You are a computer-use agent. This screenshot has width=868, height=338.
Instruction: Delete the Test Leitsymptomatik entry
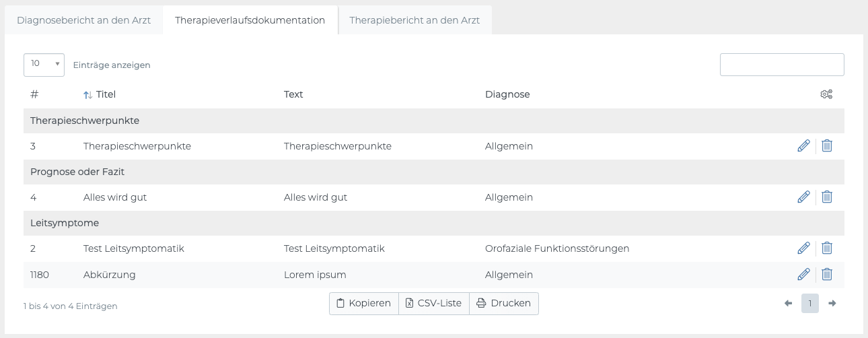(827, 248)
